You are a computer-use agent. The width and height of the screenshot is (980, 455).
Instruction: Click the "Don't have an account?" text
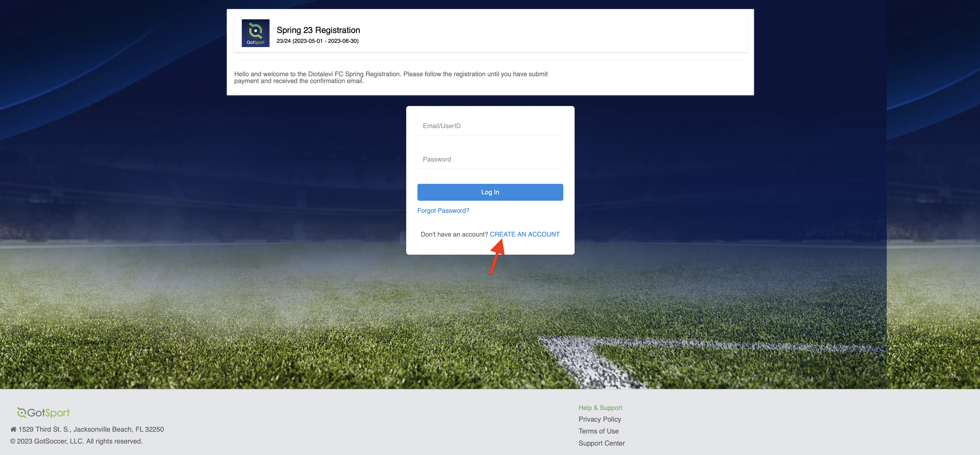point(454,234)
